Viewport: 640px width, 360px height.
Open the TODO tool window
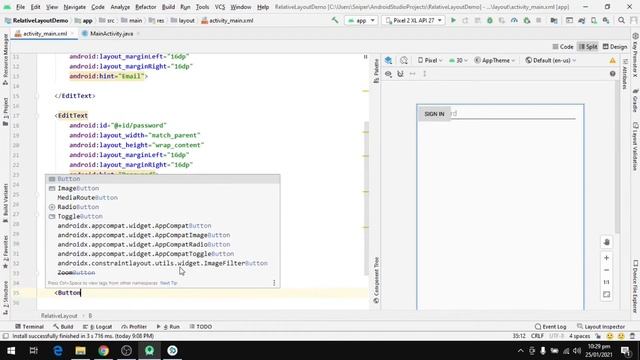[x=200, y=327]
